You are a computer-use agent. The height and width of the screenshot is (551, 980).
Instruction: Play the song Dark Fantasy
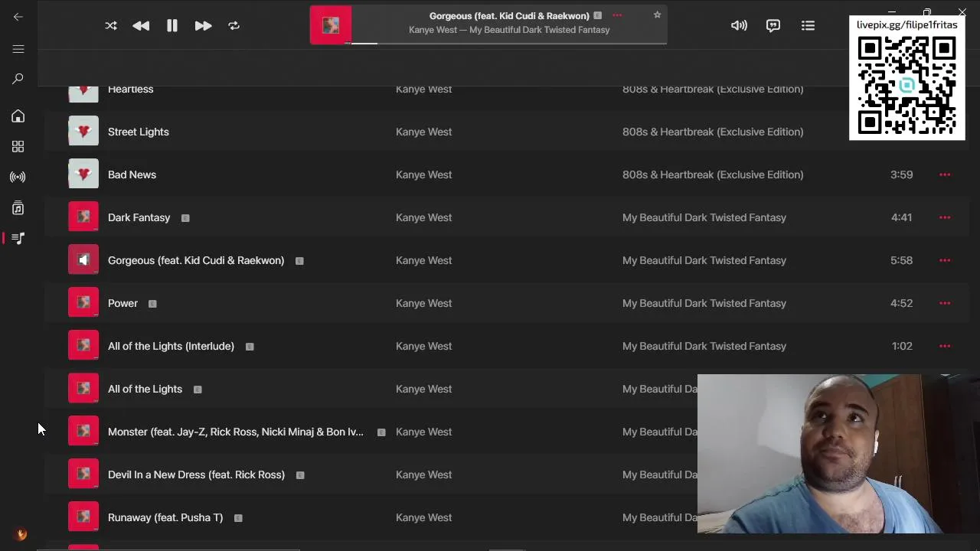coord(139,217)
